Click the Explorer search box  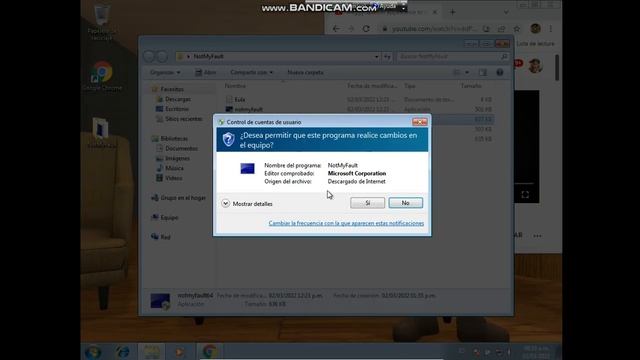452,56
